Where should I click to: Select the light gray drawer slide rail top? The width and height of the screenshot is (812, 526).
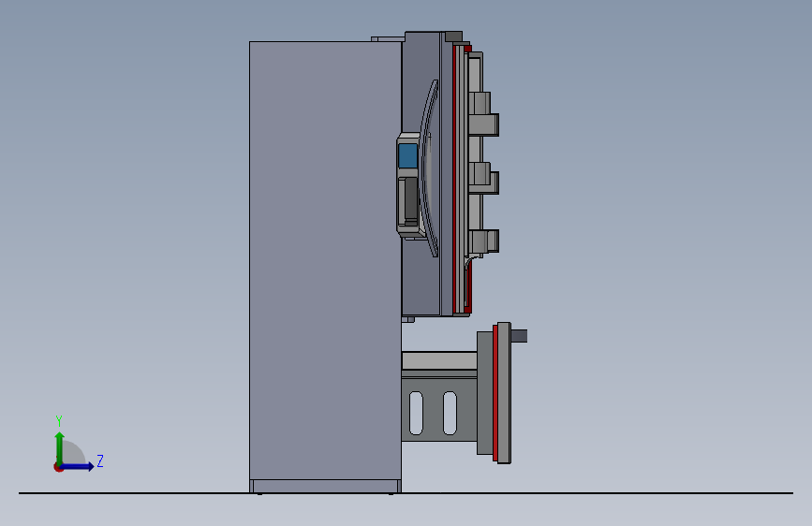[x=439, y=361]
